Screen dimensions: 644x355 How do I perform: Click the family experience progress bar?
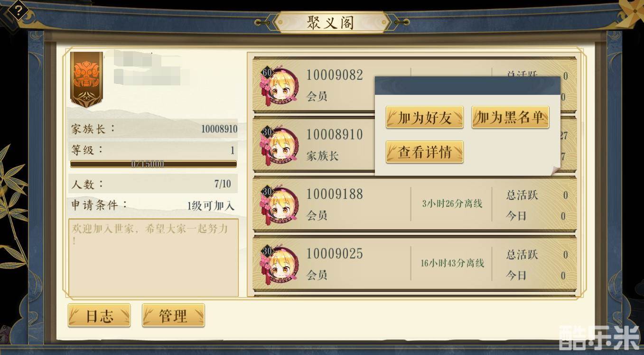(x=153, y=164)
